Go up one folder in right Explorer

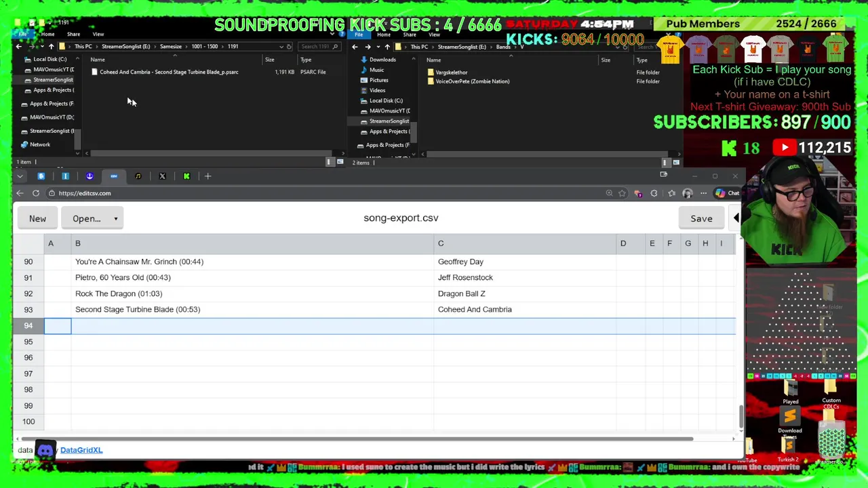(387, 47)
